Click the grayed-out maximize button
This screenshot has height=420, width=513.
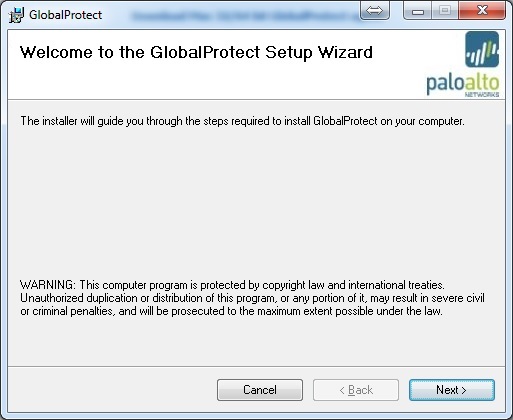coord(445,11)
